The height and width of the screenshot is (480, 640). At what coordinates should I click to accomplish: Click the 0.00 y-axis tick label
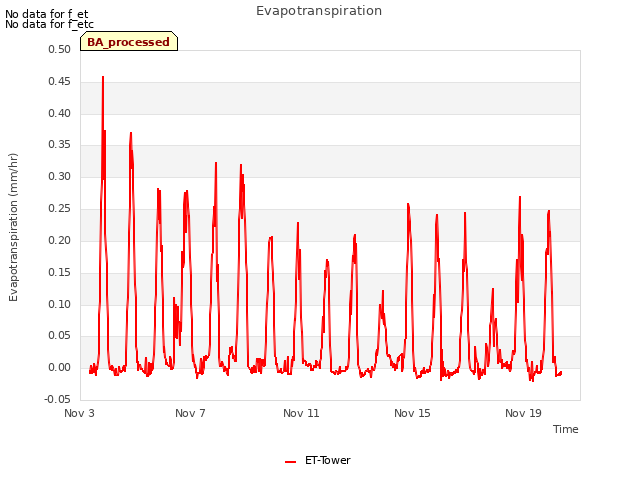(x=60, y=367)
